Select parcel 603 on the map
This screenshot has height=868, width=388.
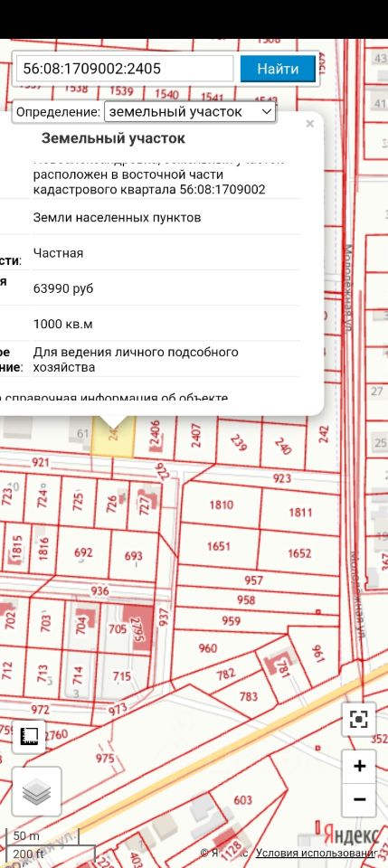242,799
